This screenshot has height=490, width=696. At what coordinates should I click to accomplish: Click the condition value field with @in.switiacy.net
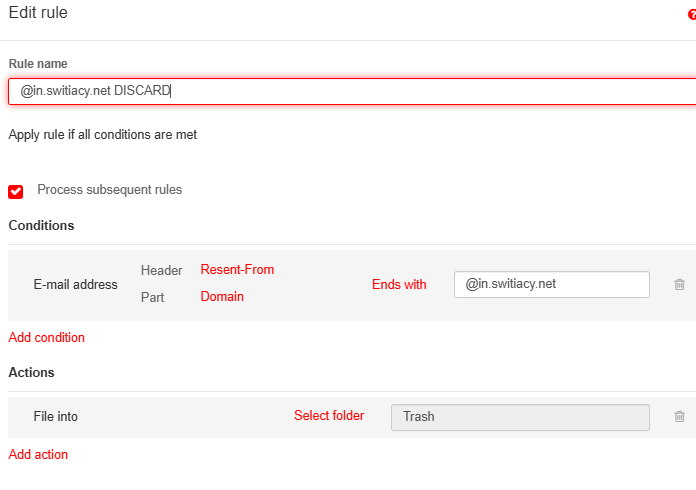(x=551, y=284)
